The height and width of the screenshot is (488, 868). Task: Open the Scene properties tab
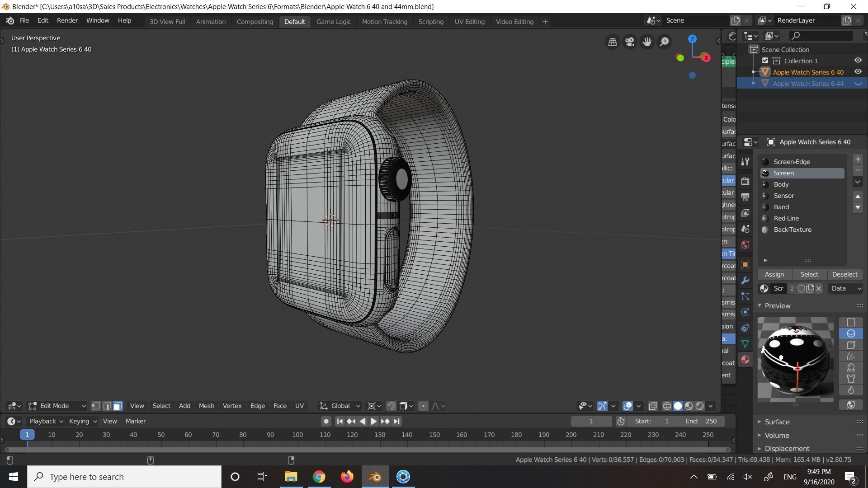(x=745, y=229)
